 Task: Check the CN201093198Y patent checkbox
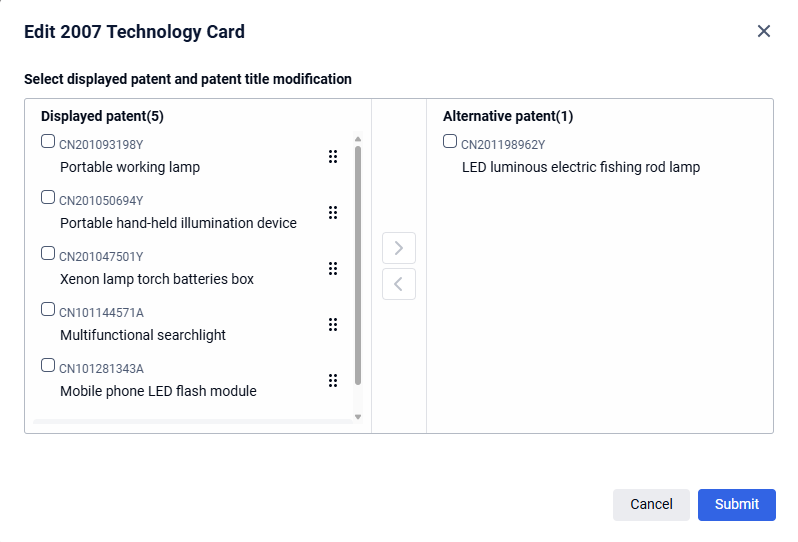(x=48, y=142)
